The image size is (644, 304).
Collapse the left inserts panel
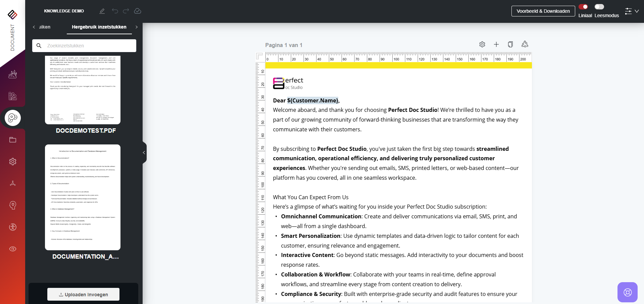tap(144, 153)
